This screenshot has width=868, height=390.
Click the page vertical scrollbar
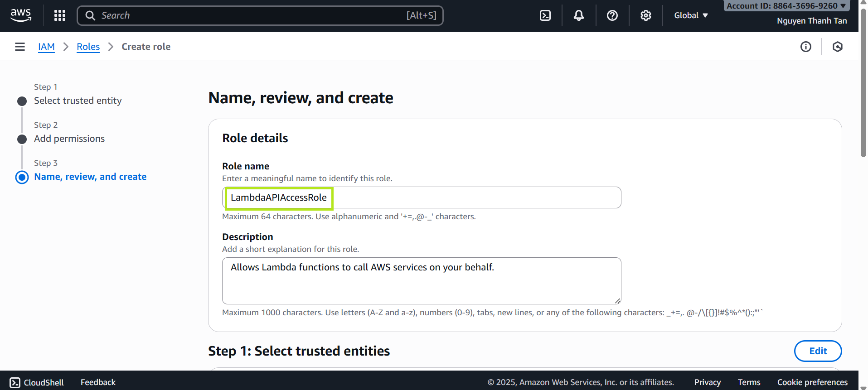(x=863, y=91)
